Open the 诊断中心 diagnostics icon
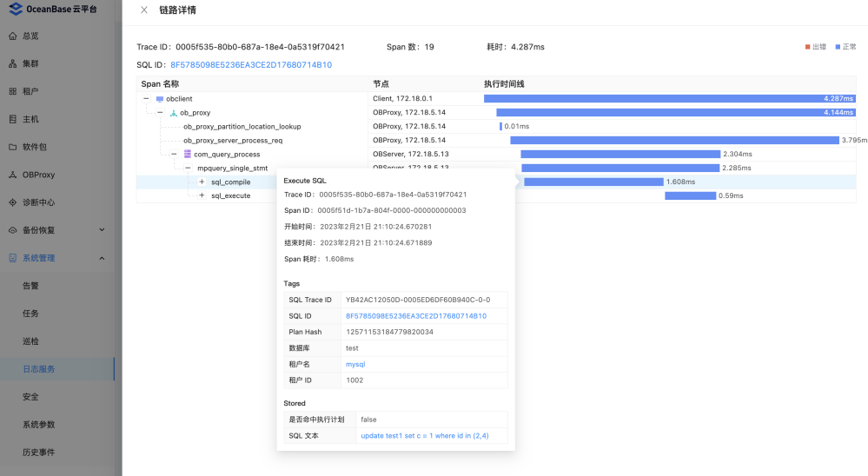 tap(13, 202)
